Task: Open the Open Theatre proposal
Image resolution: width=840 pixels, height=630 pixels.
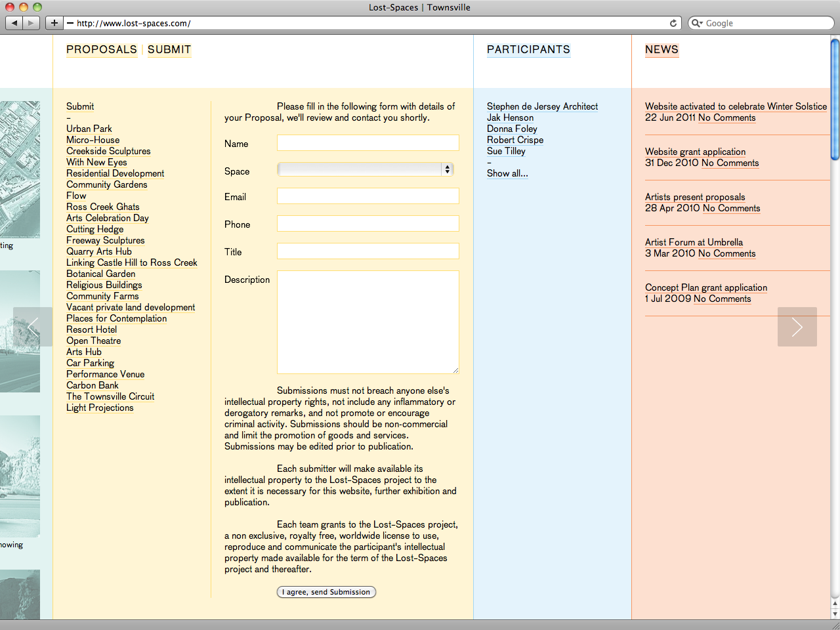Action: (x=94, y=341)
